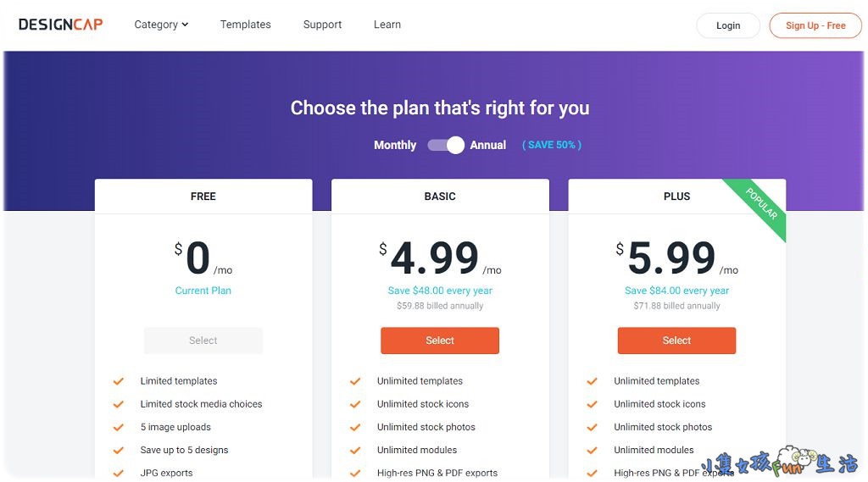Open the Learn menu item
The height and width of the screenshot is (482, 868).
point(387,25)
